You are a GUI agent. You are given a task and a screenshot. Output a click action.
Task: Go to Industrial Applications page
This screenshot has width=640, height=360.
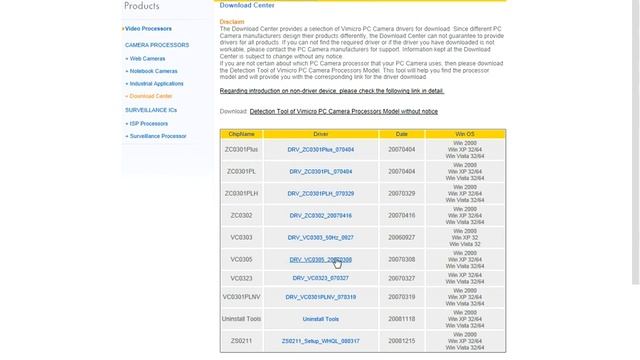click(156, 84)
